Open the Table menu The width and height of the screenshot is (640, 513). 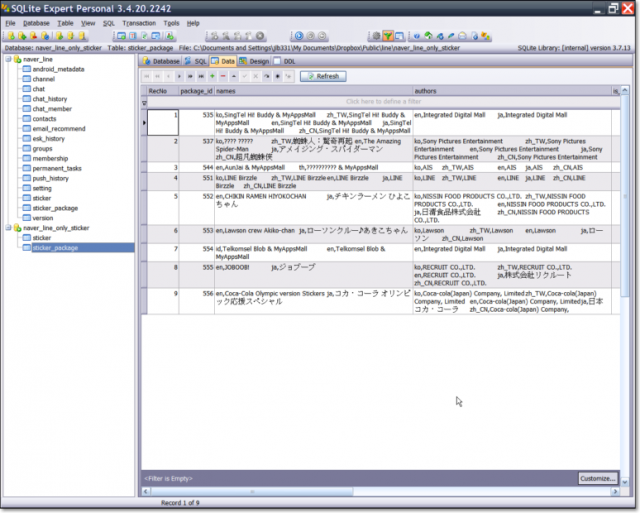click(65, 23)
